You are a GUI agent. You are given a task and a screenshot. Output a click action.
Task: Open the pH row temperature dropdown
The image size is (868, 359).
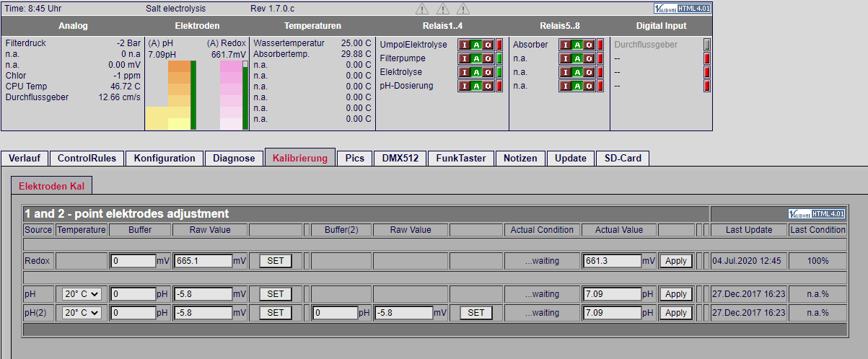click(82, 294)
